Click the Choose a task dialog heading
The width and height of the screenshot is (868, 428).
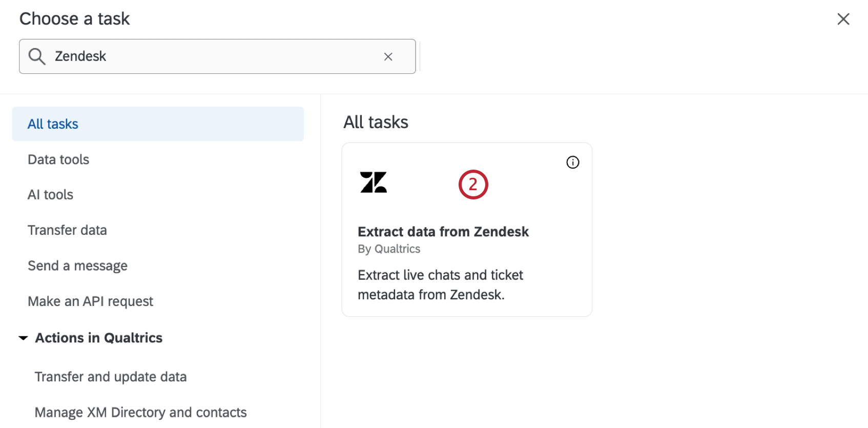coord(75,18)
